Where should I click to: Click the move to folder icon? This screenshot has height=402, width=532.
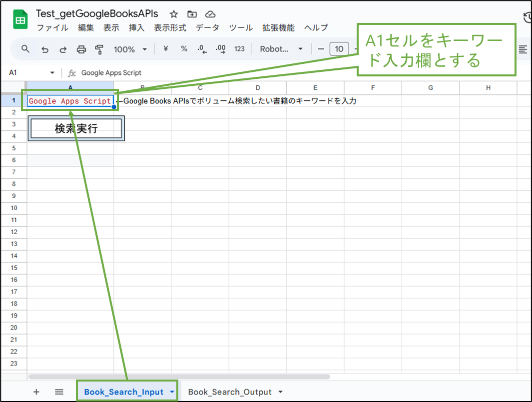click(x=192, y=14)
